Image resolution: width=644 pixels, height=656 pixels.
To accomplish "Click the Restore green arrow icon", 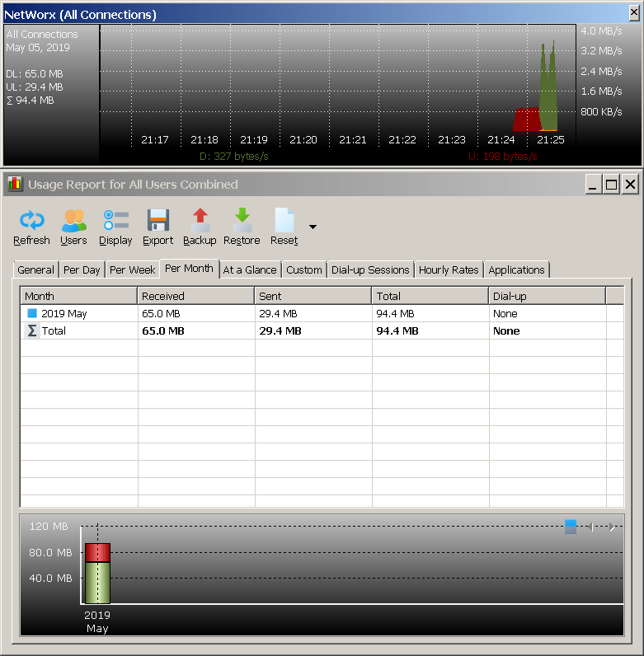I will 242,220.
